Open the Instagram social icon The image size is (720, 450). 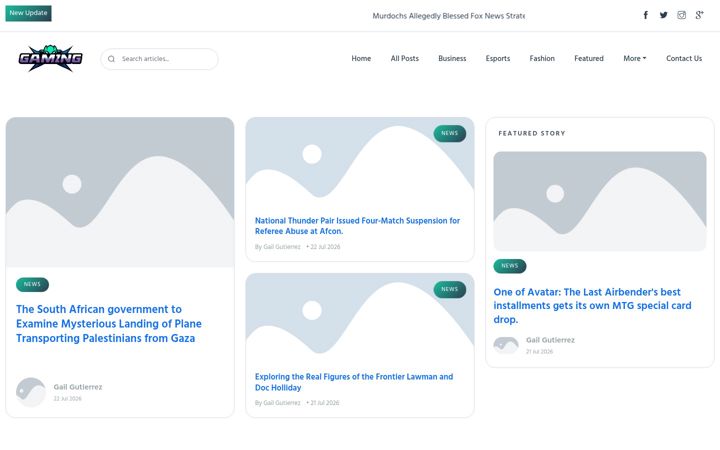click(681, 15)
